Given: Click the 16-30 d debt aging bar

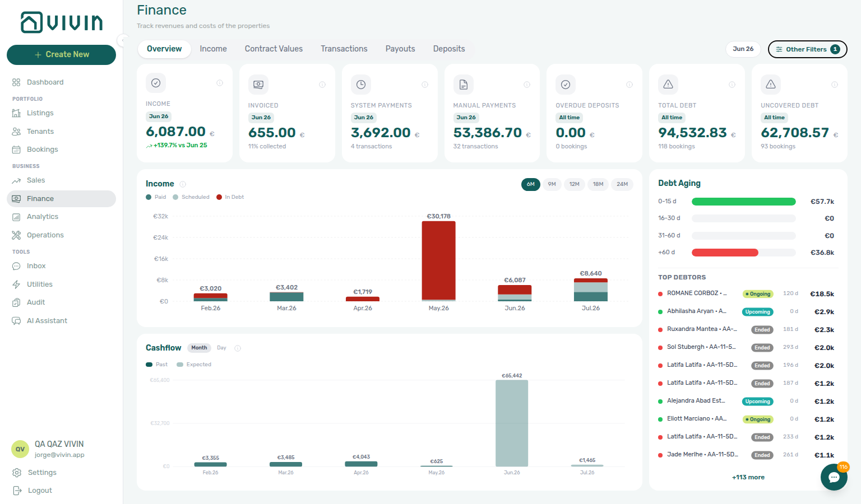Looking at the screenshot, I should point(744,218).
